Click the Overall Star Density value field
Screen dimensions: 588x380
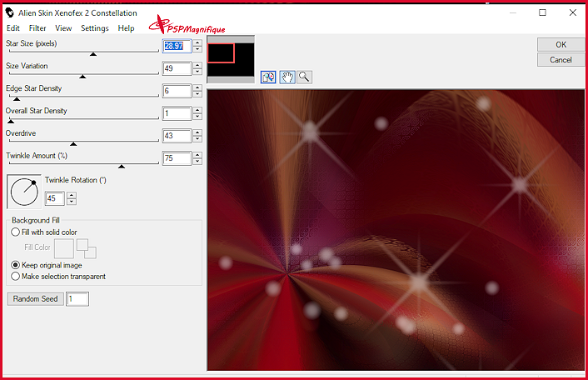177,113
